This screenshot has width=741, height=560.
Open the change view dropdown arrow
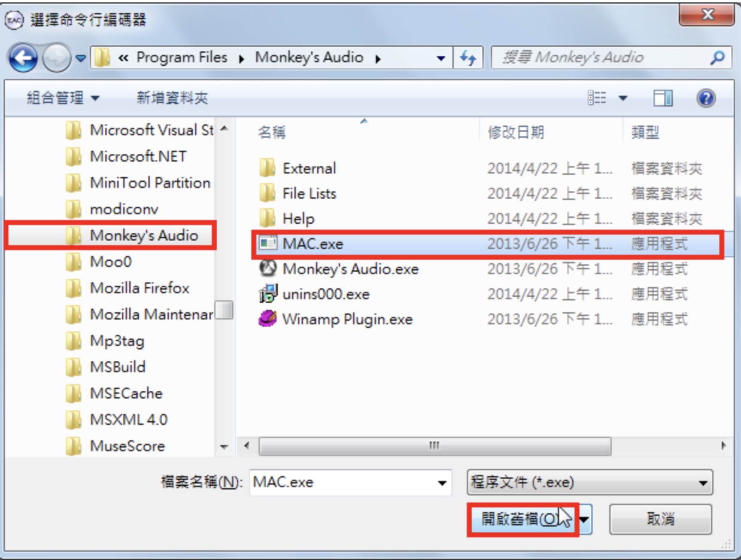(x=624, y=98)
